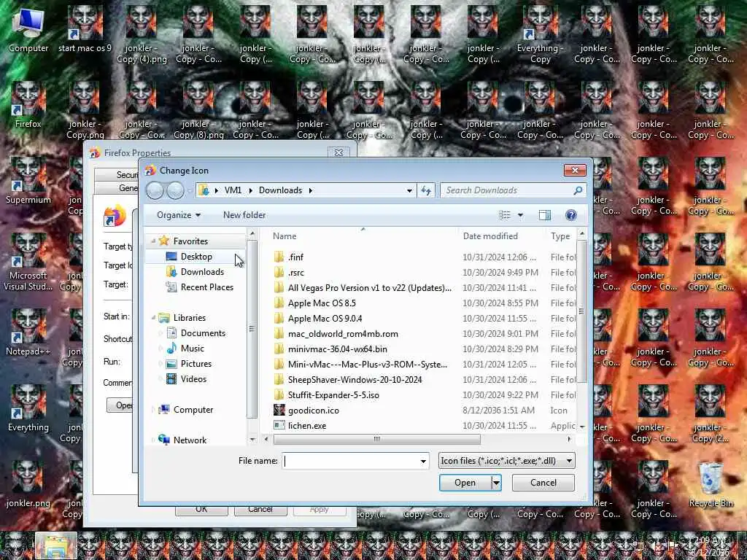The image size is (747, 560).
Task: Open the view options dropdown arrow
Action: [520, 215]
